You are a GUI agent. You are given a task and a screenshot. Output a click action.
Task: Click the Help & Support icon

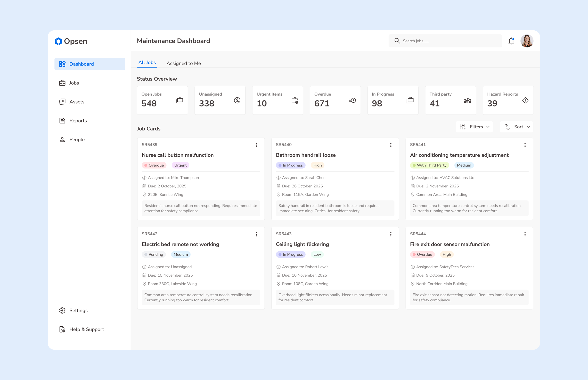pos(62,329)
